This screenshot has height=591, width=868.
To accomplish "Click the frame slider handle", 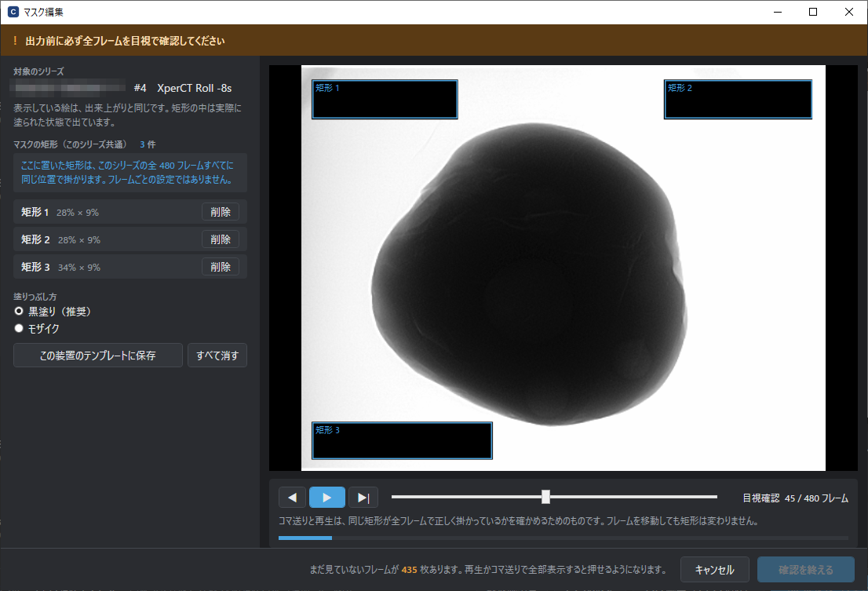I will (x=545, y=497).
